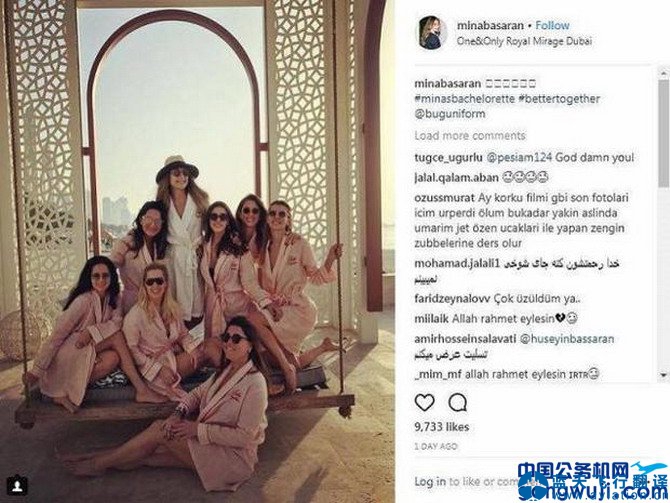Viewport: 670px width, 503px height.
Task: Click the scrollbar down arrow in comments
Action: tap(663, 375)
